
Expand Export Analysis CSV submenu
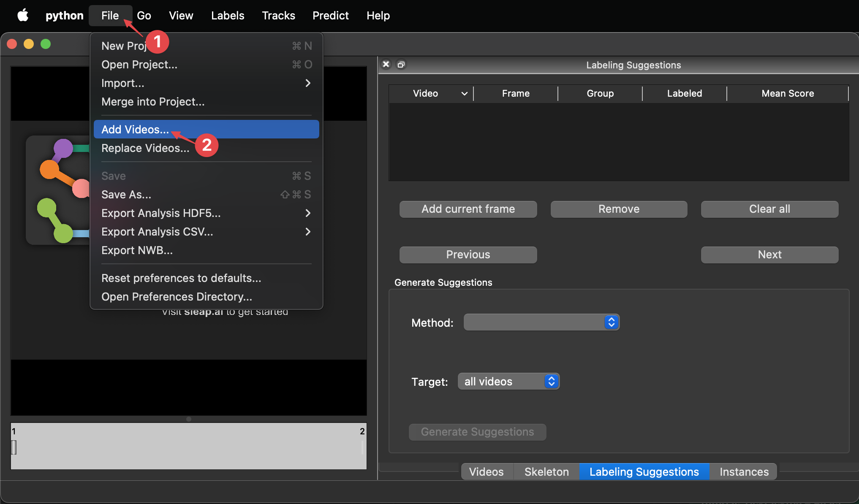[x=308, y=232]
